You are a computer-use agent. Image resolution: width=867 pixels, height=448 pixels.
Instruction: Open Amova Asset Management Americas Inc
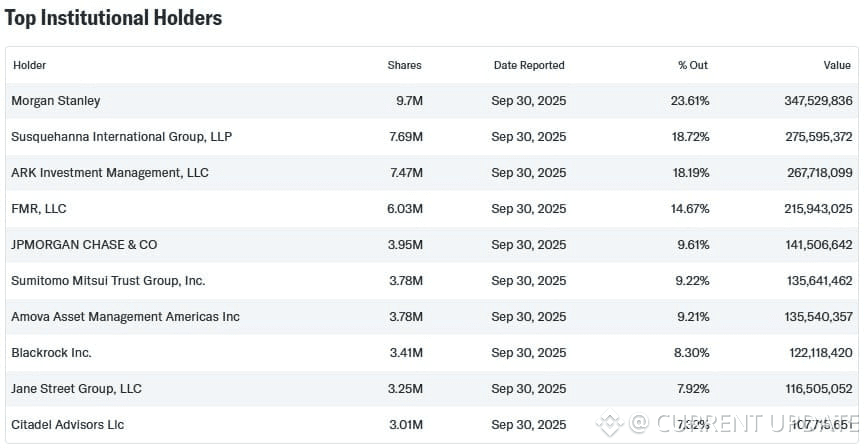pyautogui.click(x=125, y=317)
